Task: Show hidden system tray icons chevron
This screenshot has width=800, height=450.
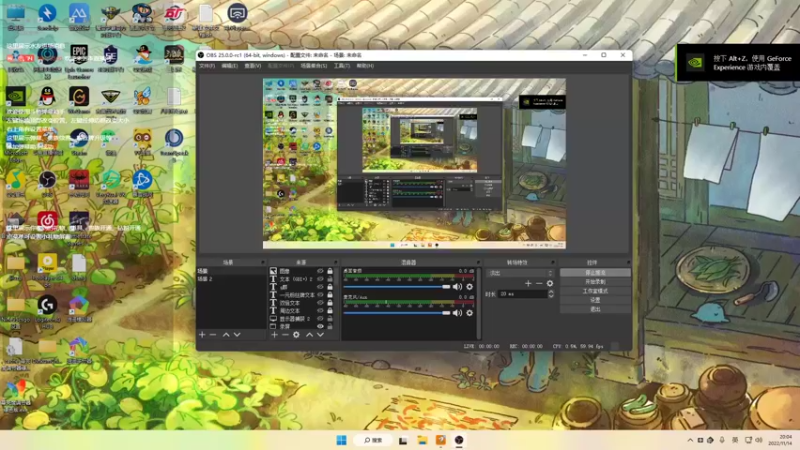Action: (x=690, y=440)
